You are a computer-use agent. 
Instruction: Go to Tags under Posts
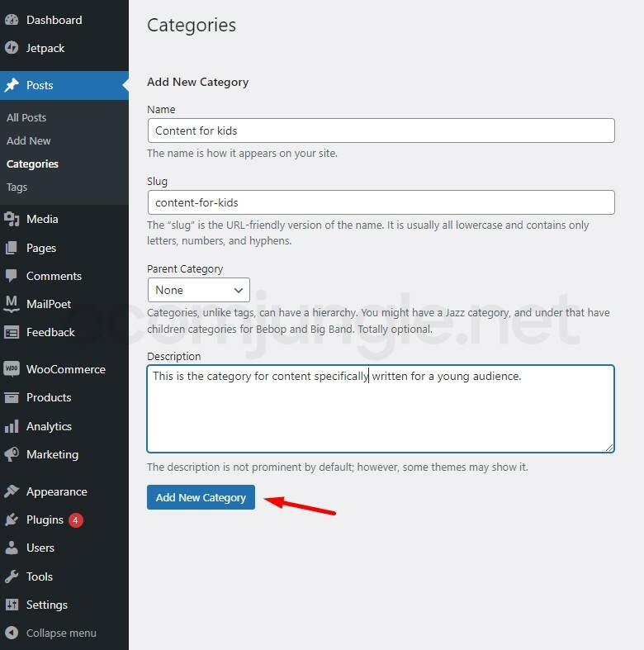[x=17, y=187]
